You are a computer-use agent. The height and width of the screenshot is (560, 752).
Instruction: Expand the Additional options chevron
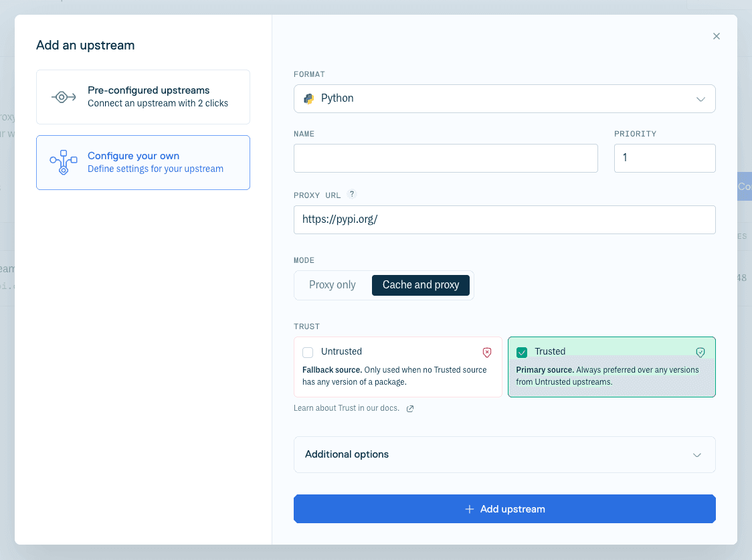[x=697, y=455]
